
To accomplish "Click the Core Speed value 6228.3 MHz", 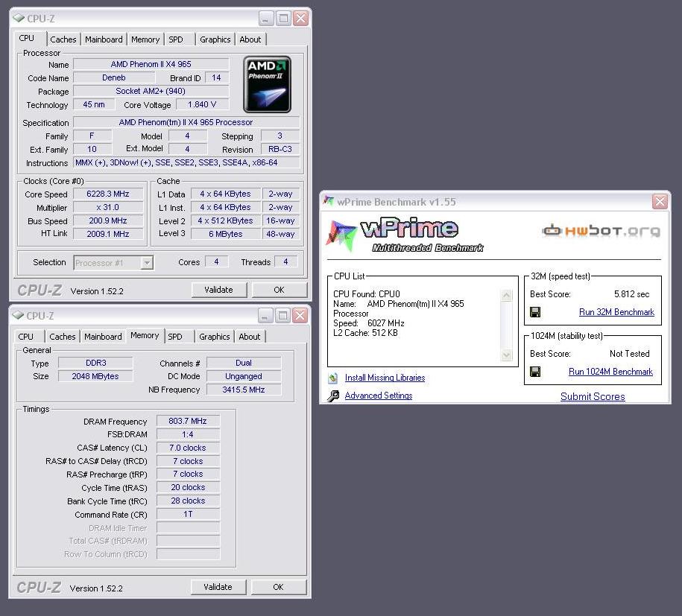I will tap(108, 194).
